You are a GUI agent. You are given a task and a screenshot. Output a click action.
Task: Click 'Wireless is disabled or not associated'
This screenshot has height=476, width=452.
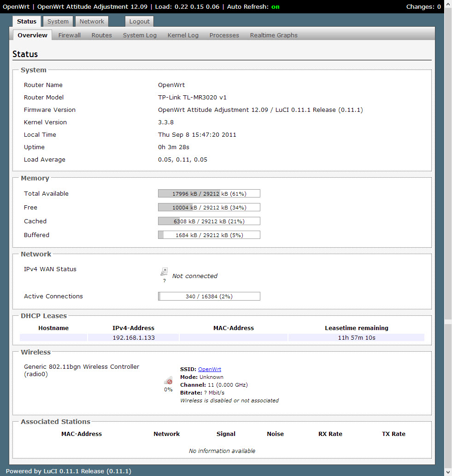tap(229, 401)
